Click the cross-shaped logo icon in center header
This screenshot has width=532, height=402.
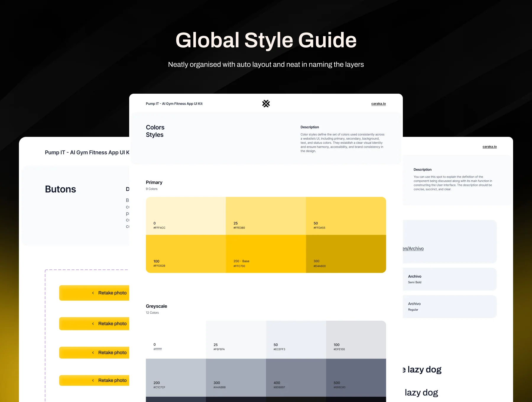[x=266, y=103]
